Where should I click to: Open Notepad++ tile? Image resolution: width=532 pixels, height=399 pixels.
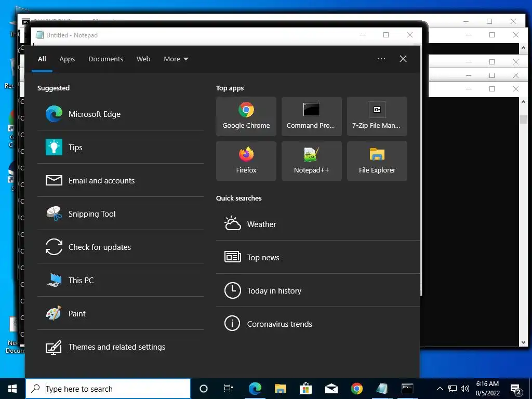click(312, 161)
